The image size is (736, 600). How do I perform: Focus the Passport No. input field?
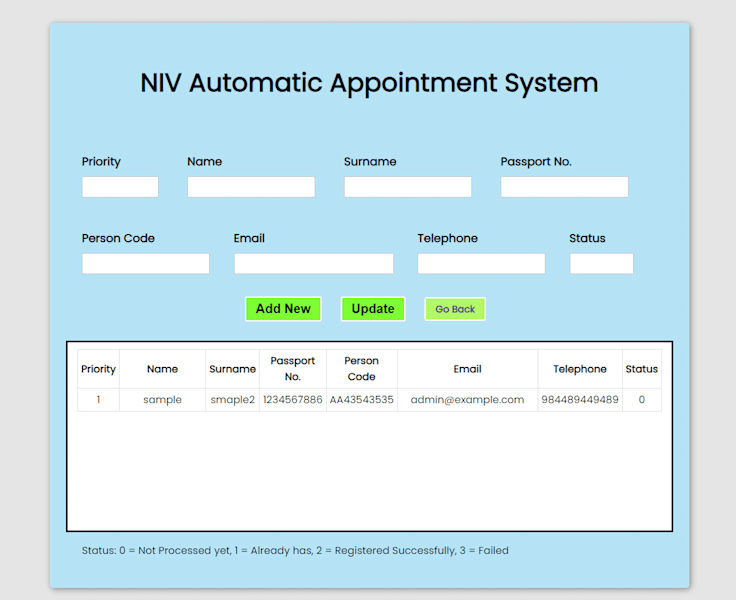(x=564, y=187)
